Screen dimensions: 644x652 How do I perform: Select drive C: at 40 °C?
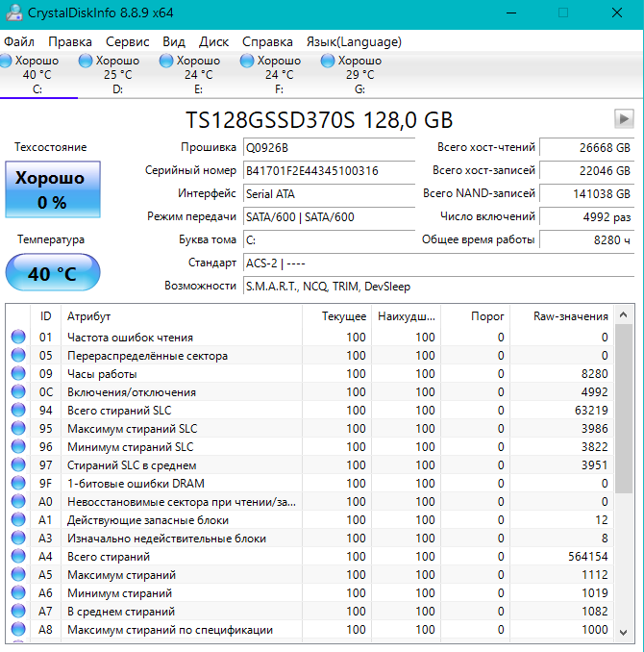(x=37, y=74)
